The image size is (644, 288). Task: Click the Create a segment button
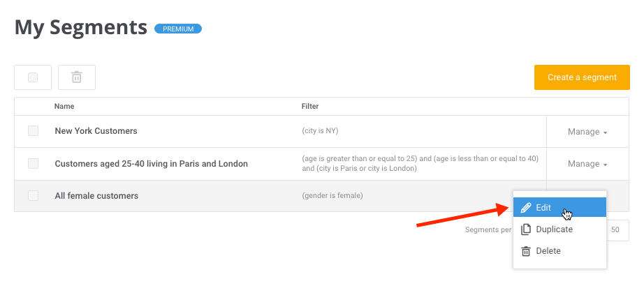click(x=582, y=77)
